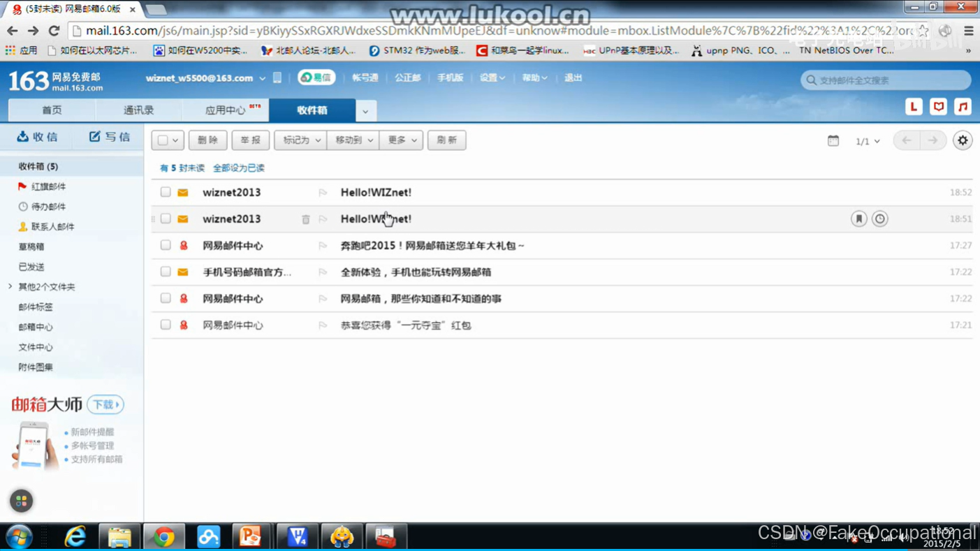980x551 pixels.
Task: Click clock to-do icon on 18:51 mail row
Action: click(879, 219)
